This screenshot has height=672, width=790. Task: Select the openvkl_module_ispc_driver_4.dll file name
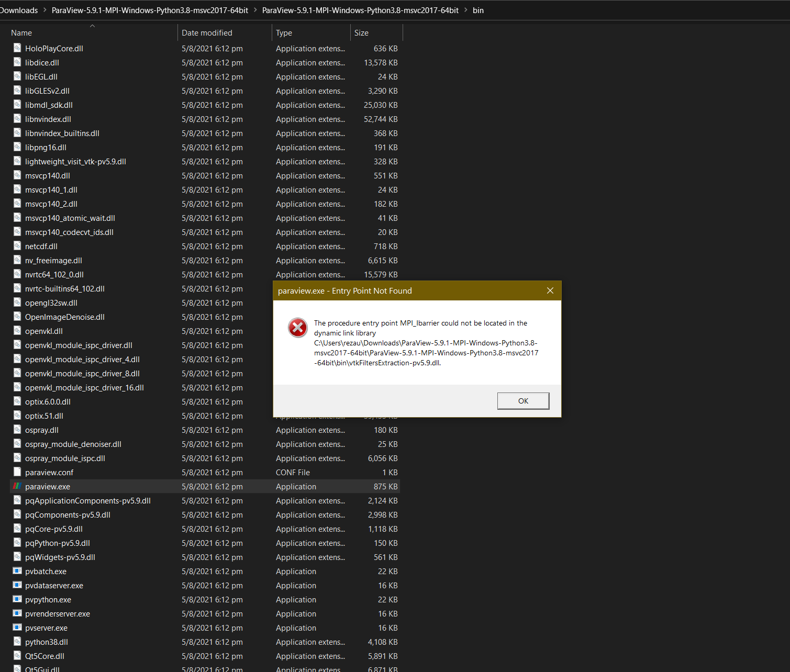(x=82, y=359)
